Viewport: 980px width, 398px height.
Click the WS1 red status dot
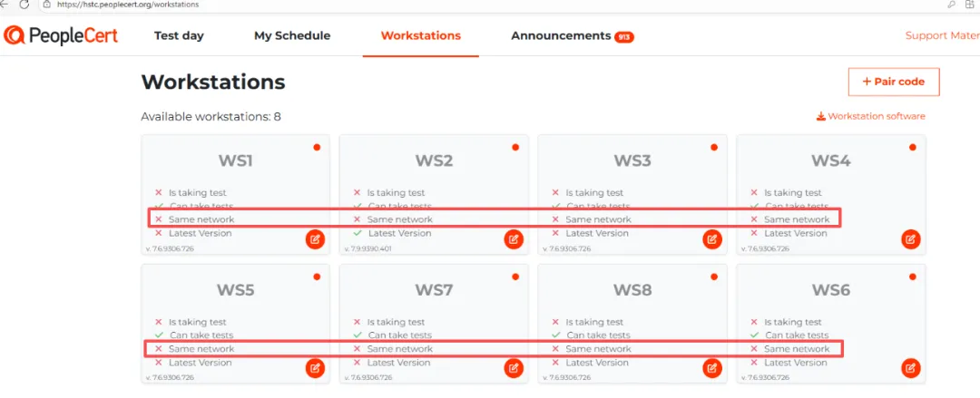[317, 147]
